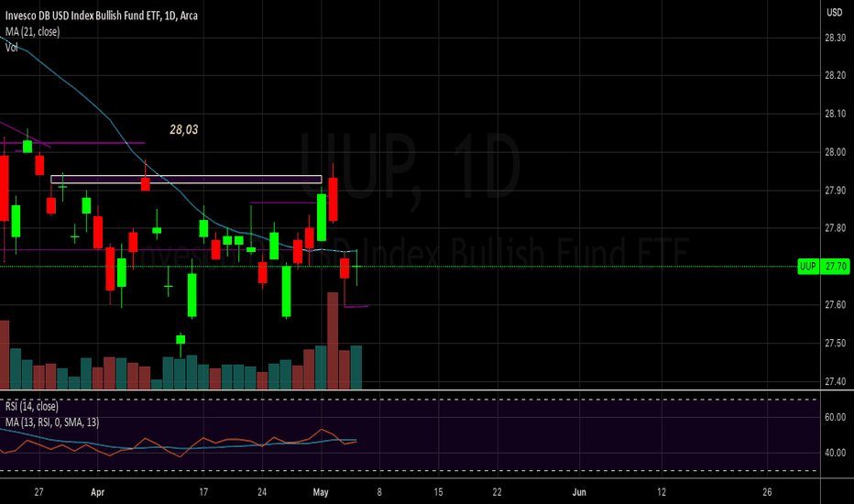Select the MA (13, RSI, 0, SMA, 13) label

52,422
